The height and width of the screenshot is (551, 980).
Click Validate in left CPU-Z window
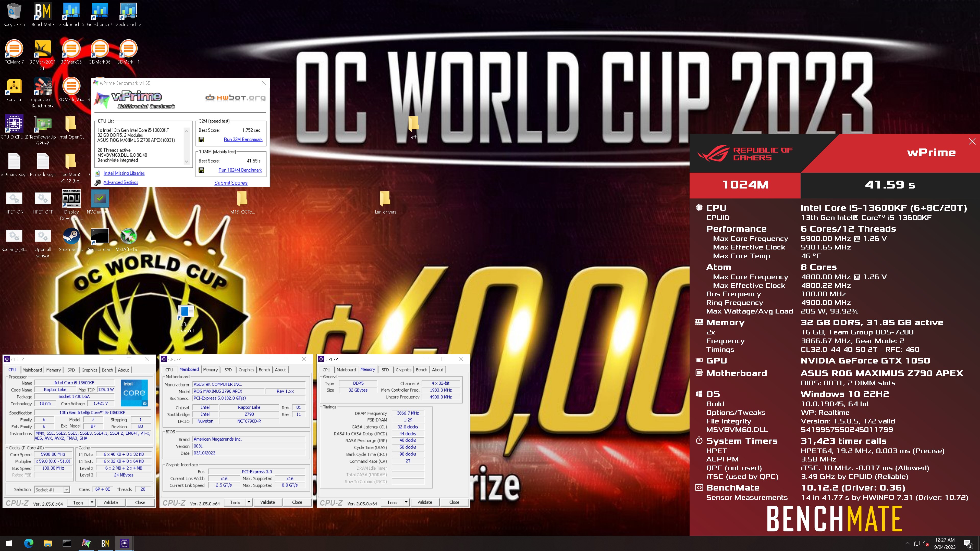[111, 502]
